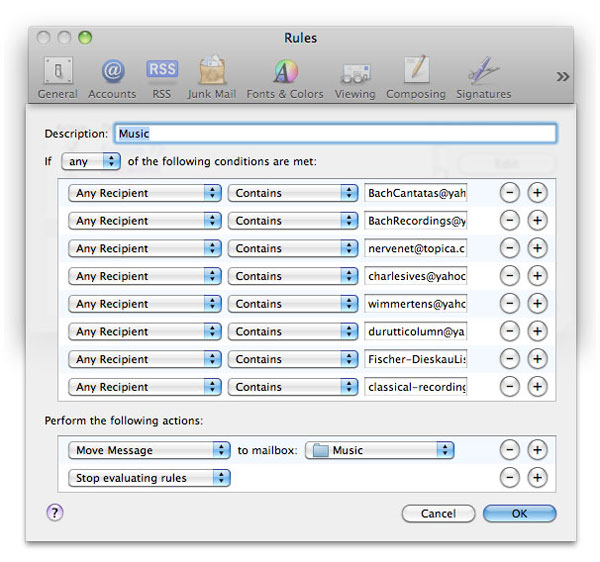Add a condition after the BachCantatas row
Image resolution: width=600 pixels, height=562 pixels.
tap(537, 192)
